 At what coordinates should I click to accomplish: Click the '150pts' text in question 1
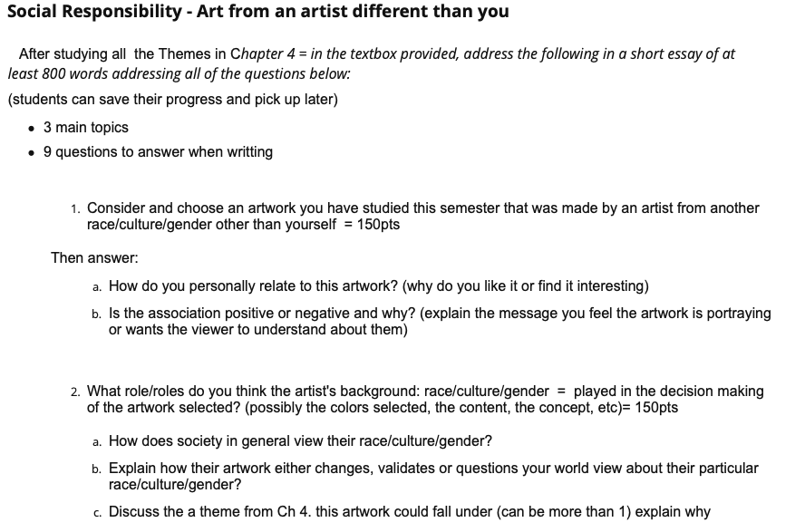click(x=378, y=224)
